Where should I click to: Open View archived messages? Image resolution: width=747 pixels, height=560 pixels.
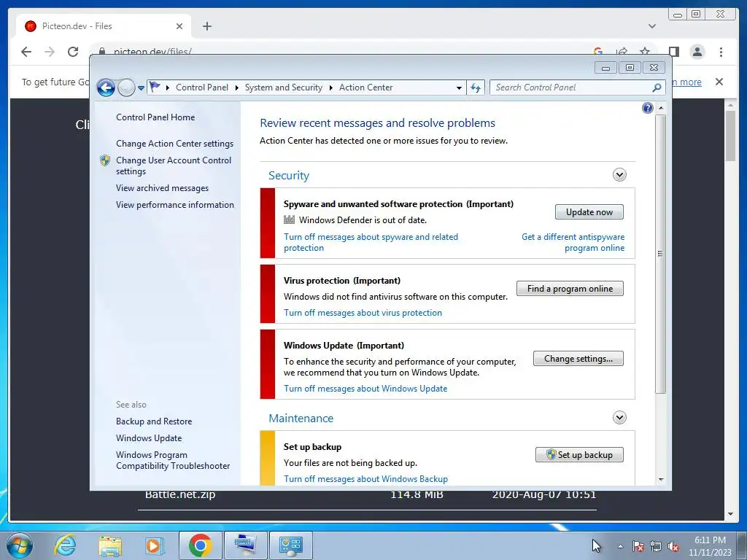[162, 188]
